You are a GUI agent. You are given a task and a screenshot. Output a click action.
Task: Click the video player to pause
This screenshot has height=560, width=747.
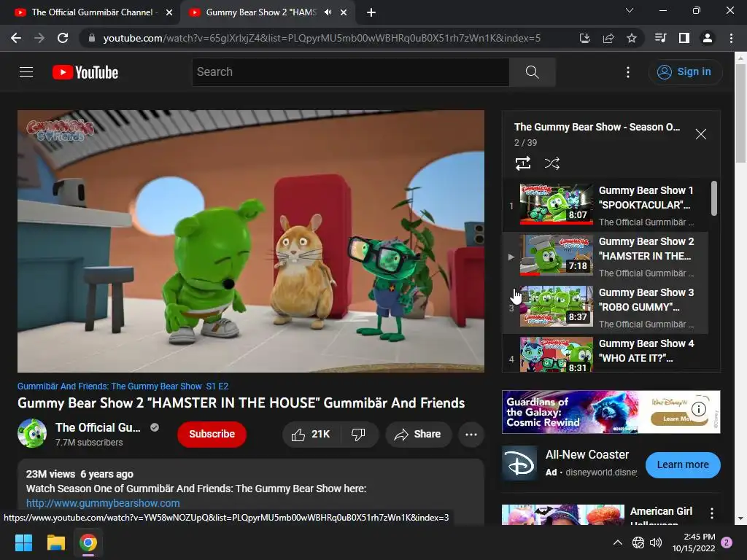click(251, 241)
